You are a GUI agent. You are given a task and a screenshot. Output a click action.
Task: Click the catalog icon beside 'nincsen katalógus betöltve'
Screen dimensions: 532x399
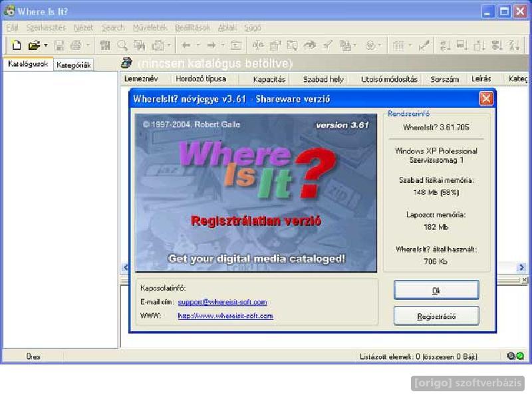coord(126,63)
